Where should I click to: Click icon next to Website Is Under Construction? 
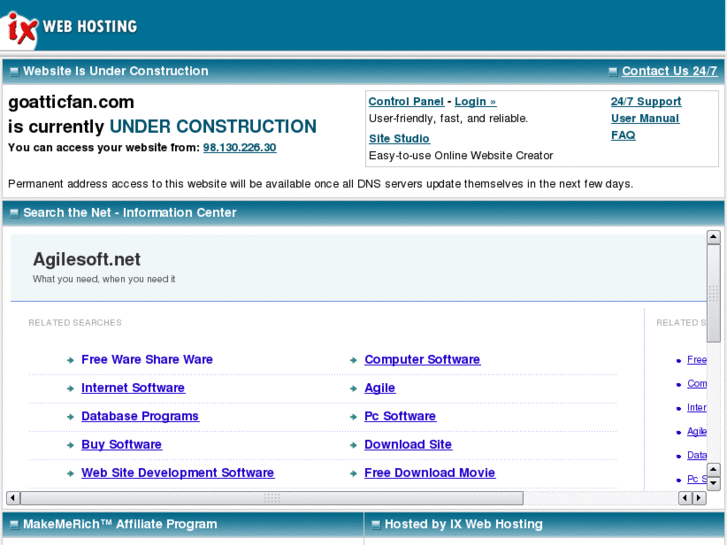14,71
